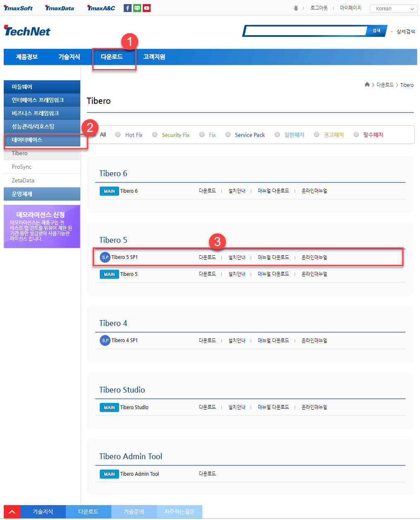Expand the 운영체제 sidebar category
This screenshot has width=420, height=520.
point(42,194)
